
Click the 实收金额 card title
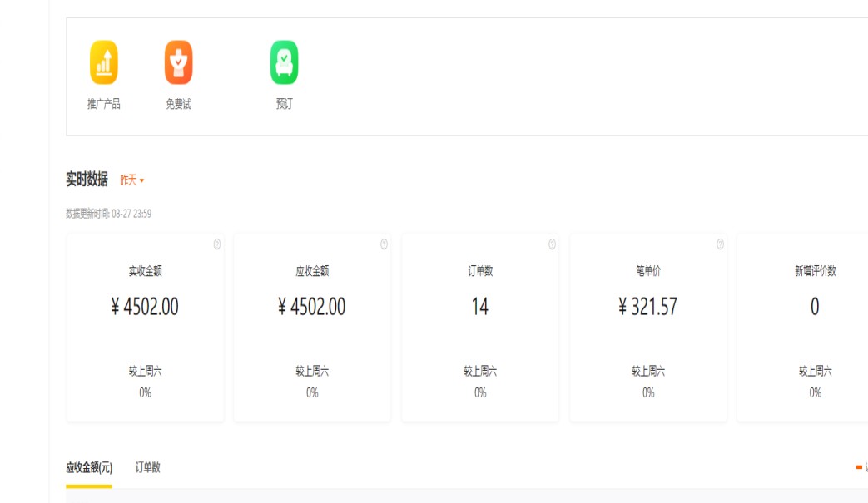[145, 271]
